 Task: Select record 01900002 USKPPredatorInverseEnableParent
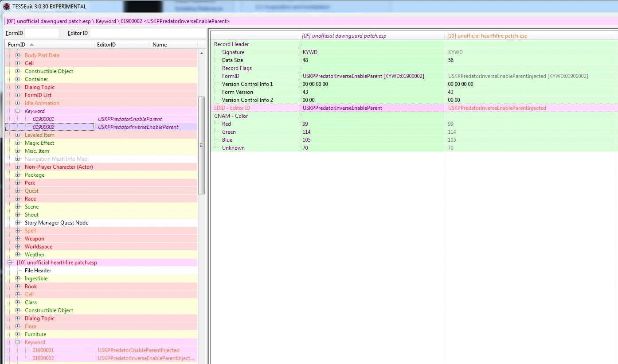click(101, 127)
